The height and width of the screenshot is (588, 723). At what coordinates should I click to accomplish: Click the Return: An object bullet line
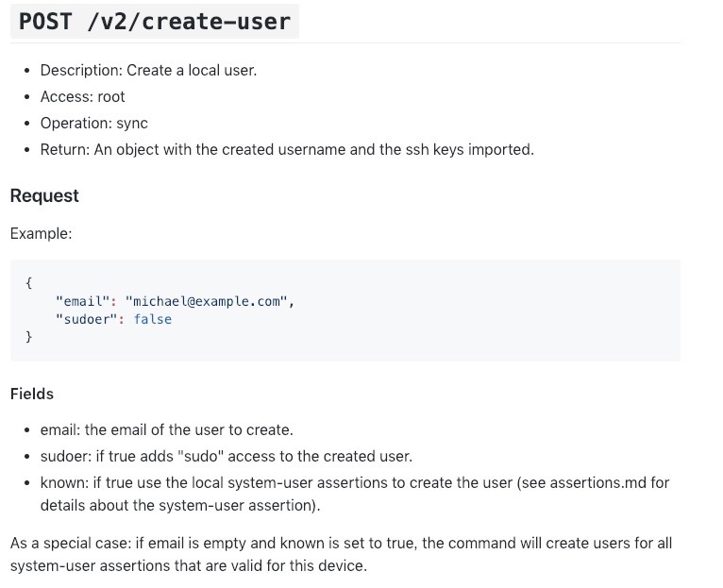[287, 150]
